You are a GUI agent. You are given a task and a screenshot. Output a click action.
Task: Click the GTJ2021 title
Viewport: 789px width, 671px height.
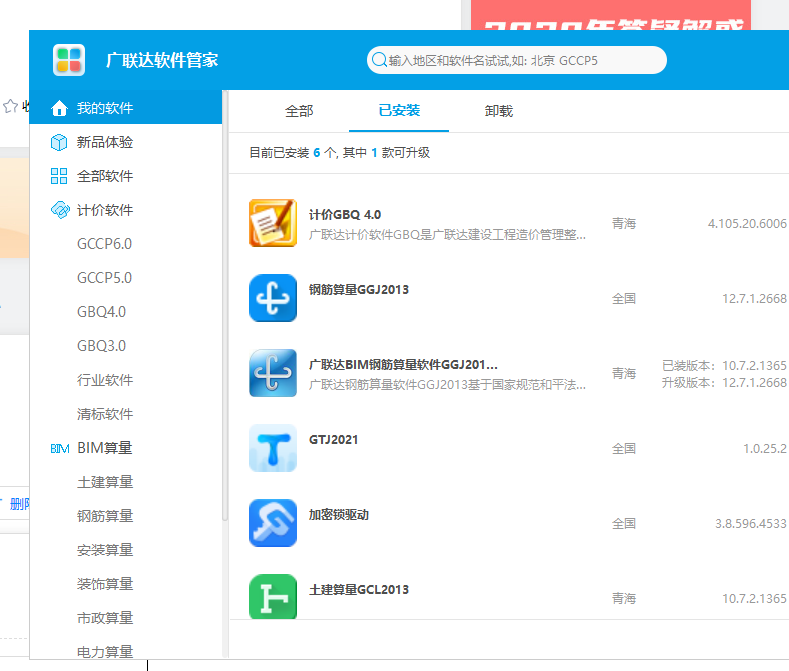(x=333, y=439)
